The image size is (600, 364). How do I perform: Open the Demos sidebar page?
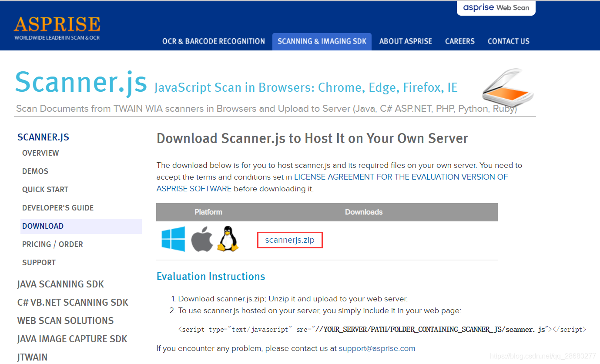[x=35, y=171]
